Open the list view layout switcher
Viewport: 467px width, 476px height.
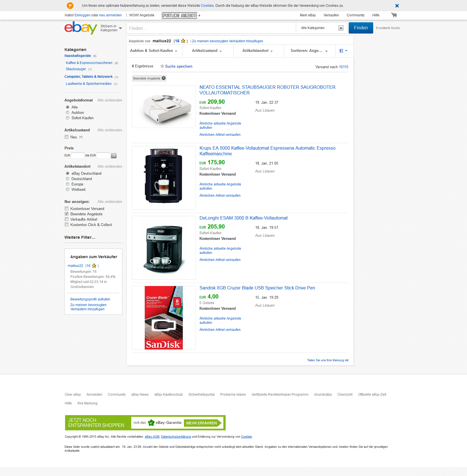pyautogui.click(x=343, y=51)
